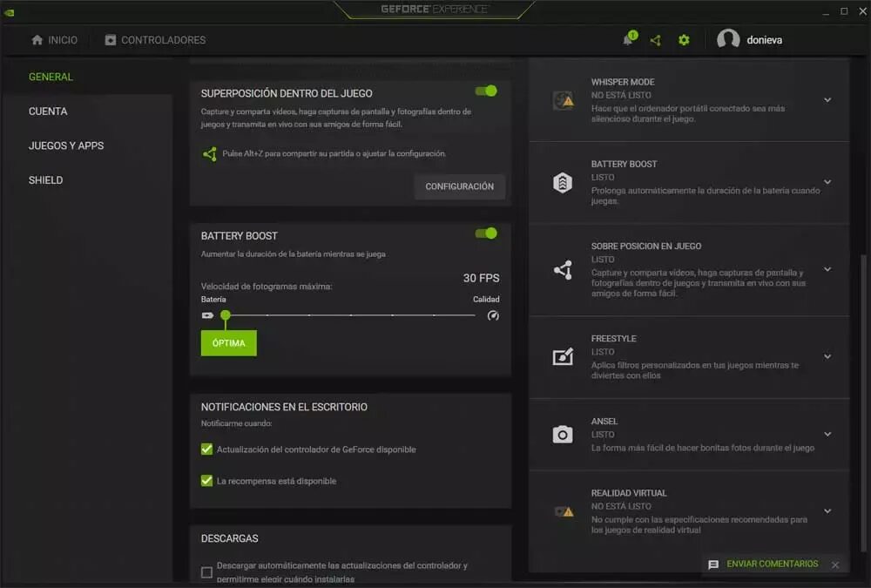This screenshot has width=871, height=588.
Task: Open the notifications bell icon
Action: click(x=630, y=39)
